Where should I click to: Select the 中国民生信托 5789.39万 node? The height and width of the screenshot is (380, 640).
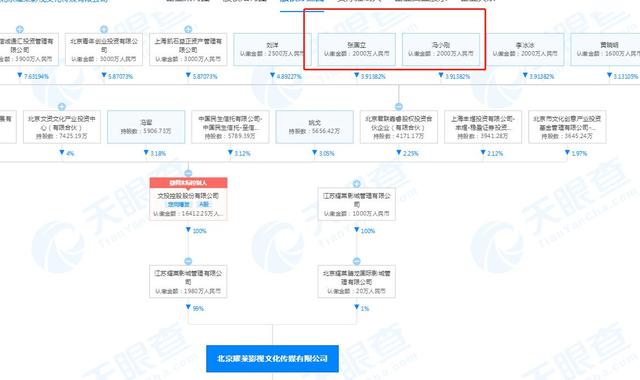coord(230,127)
